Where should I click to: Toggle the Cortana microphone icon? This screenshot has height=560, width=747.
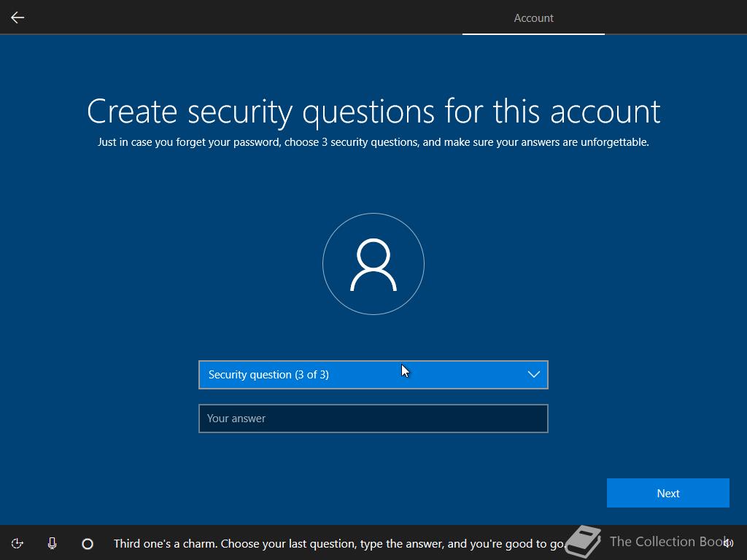coord(53,543)
